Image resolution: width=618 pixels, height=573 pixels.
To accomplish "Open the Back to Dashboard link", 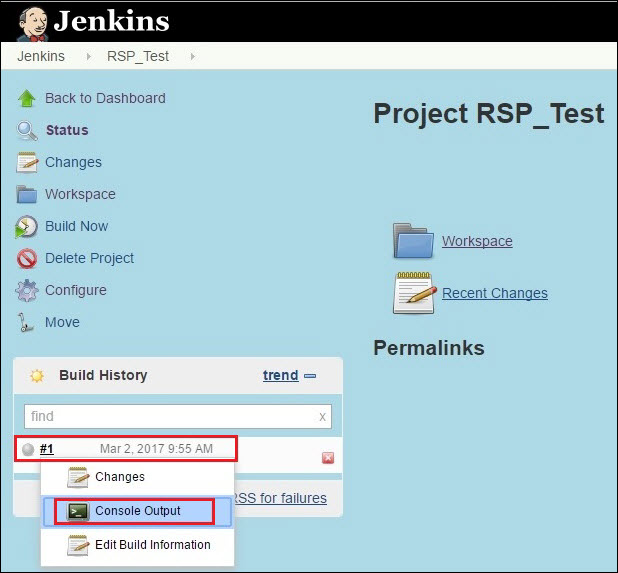I will point(105,98).
